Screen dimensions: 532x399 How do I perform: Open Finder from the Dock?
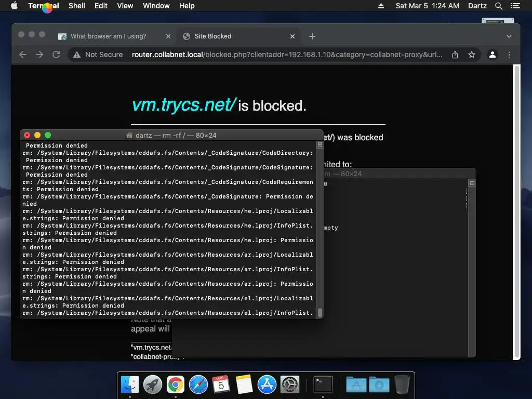[130, 385]
